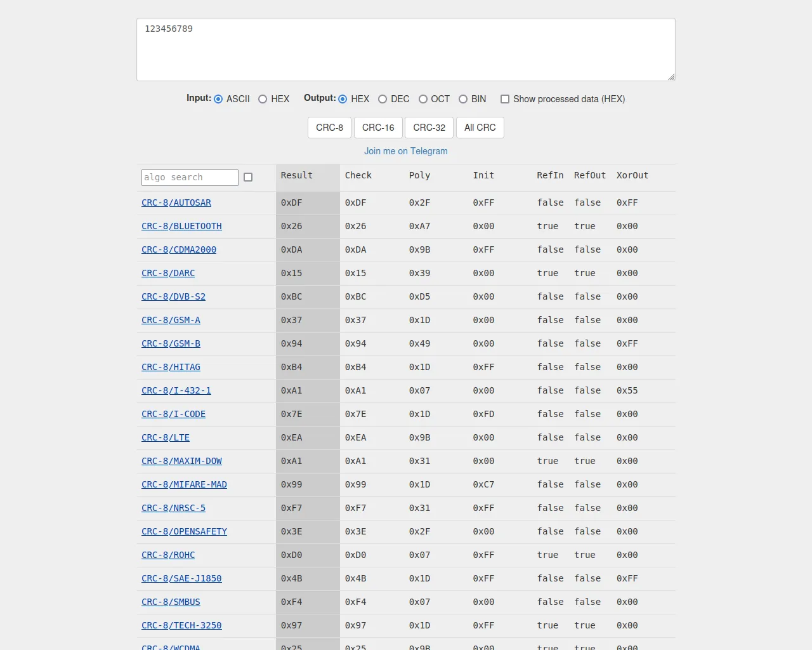Open the CRC-8/I-CODE link
Screen dimensions: 812x650
[173, 414]
